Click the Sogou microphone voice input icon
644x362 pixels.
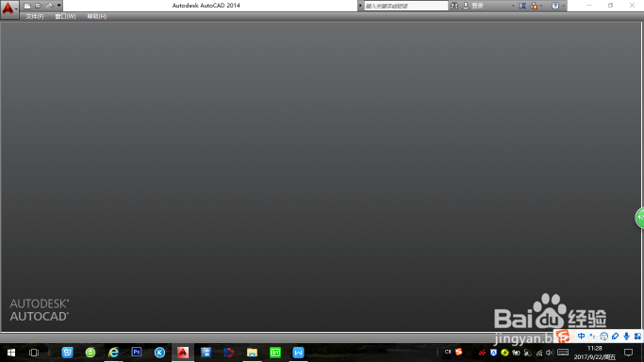pyautogui.click(x=626, y=337)
